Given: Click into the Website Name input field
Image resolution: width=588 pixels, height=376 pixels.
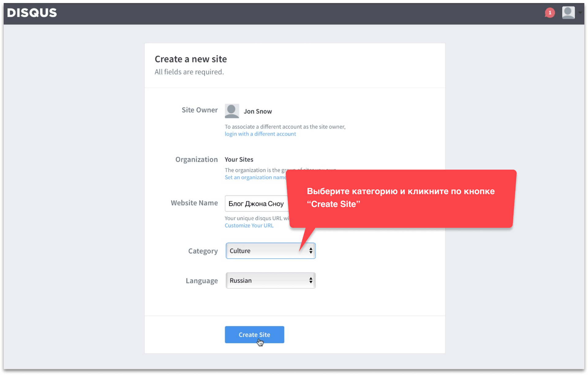Looking at the screenshot, I should [256, 204].
